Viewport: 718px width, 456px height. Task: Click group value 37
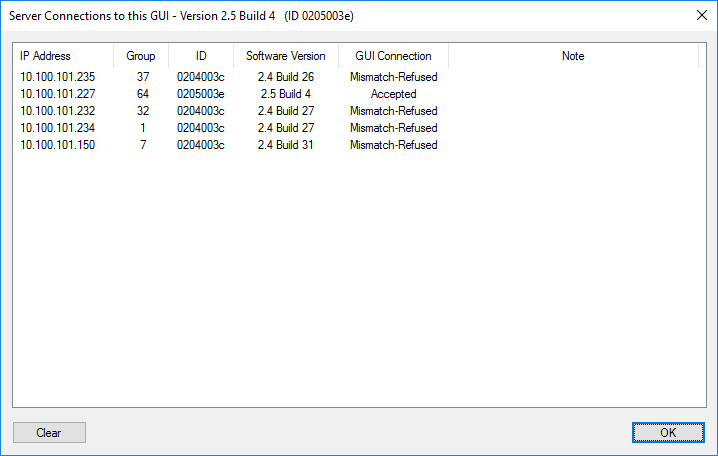point(143,77)
